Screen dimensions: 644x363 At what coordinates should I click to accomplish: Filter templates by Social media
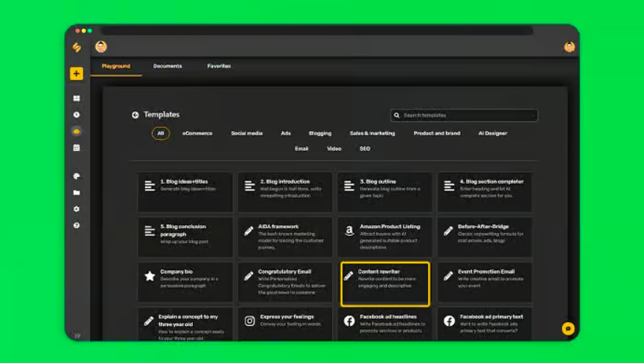(x=246, y=134)
